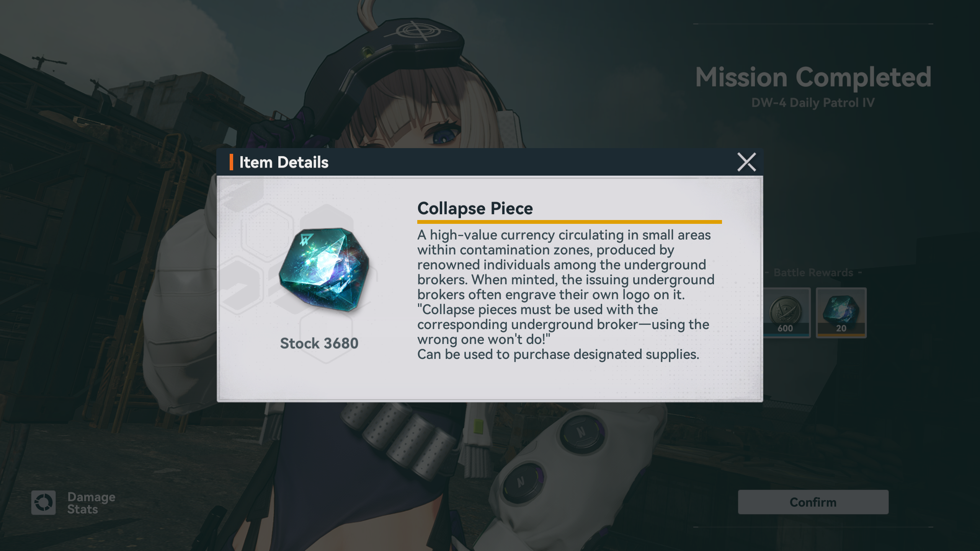Click the Battle Rewards section label
The width and height of the screenshot is (980, 551).
point(813,272)
